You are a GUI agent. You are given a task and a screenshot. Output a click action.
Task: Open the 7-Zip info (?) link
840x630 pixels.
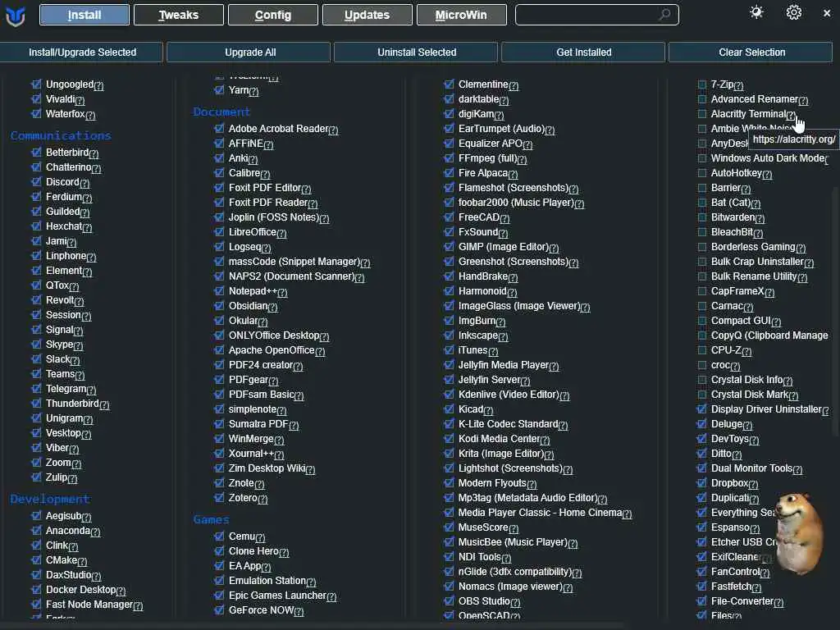tap(739, 85)
